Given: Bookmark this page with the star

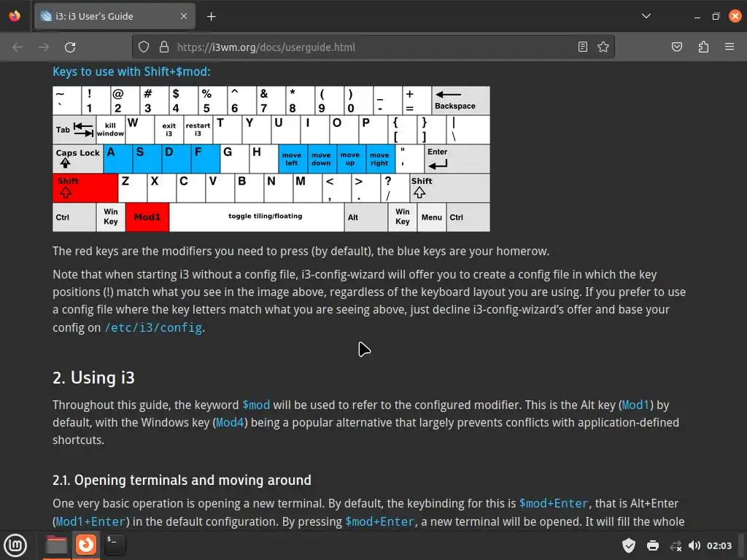Looking at the screenshot, I should [x=603, y=47].
